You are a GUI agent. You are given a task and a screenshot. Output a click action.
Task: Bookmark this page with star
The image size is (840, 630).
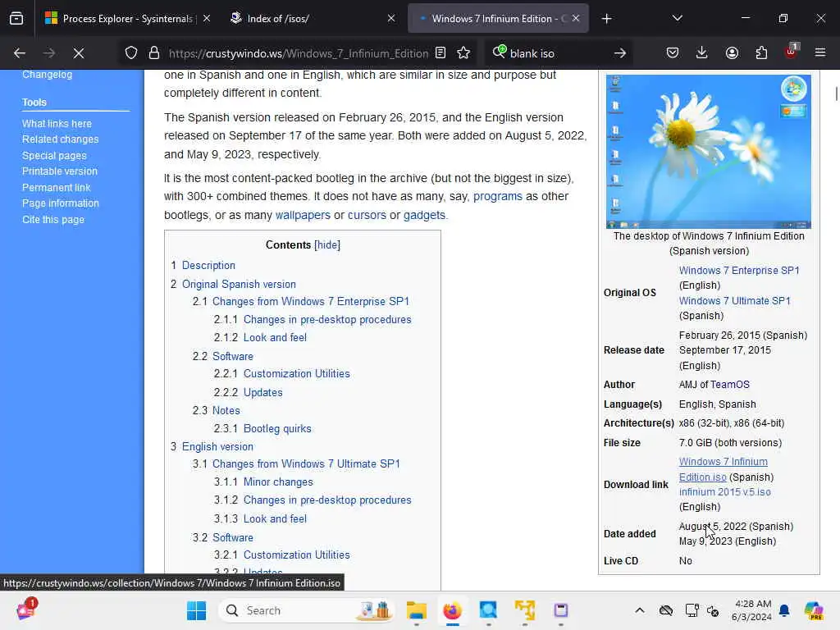(463, 52)
